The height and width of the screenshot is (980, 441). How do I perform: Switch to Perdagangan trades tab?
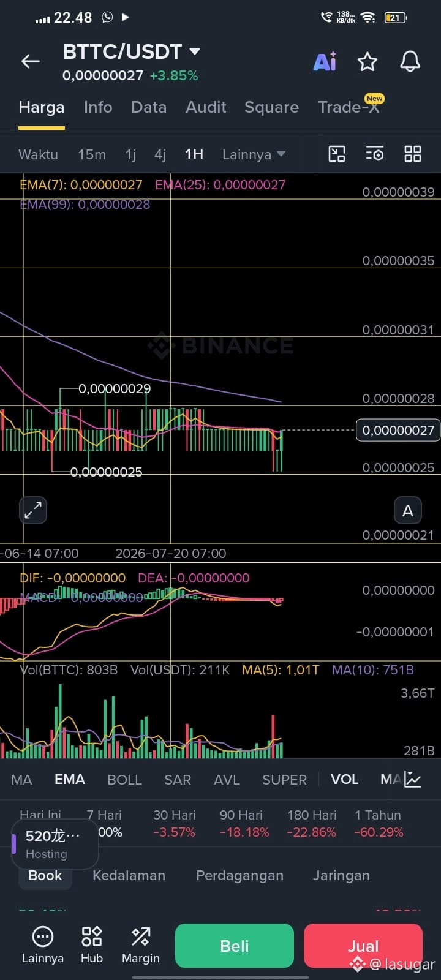[x=239, y=875]
